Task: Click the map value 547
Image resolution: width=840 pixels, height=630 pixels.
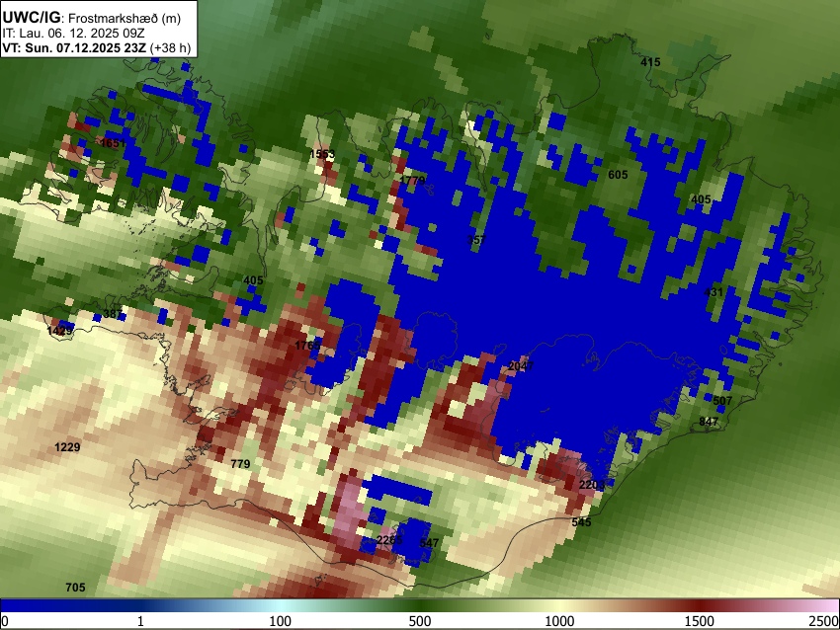Action: pos(429,543)
